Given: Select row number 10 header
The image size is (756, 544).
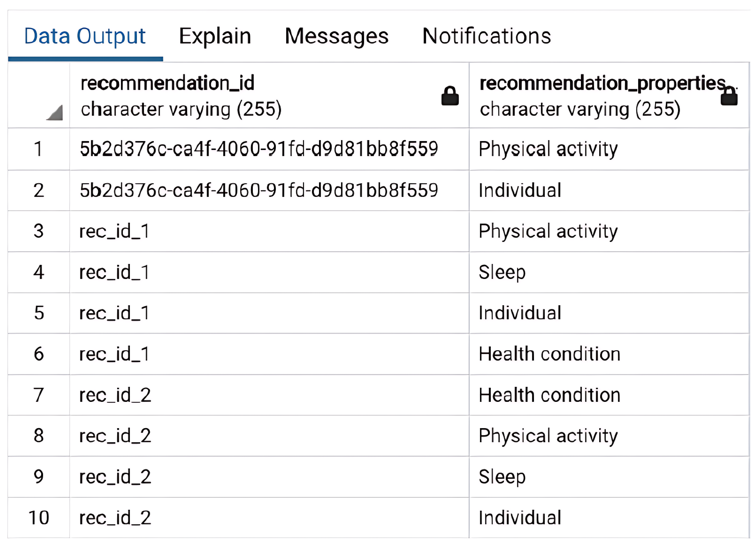Looking at the screenshot, I should point(38,518).
